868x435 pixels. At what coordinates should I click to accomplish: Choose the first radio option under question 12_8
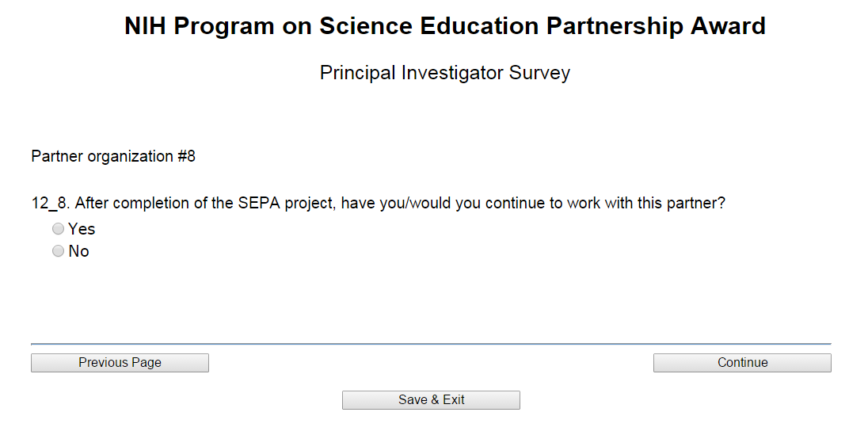click(58, 229)
